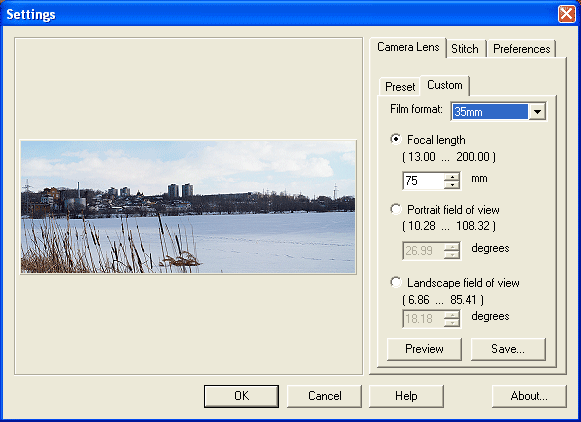This screenshot has height=422, width=581.
Task: Decrease focal length with down spinner arrow
Action: coord(452,185)
